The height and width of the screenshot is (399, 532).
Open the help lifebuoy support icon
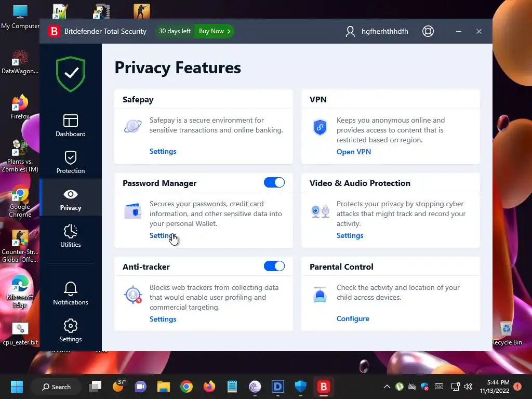(x=428, y=31)
